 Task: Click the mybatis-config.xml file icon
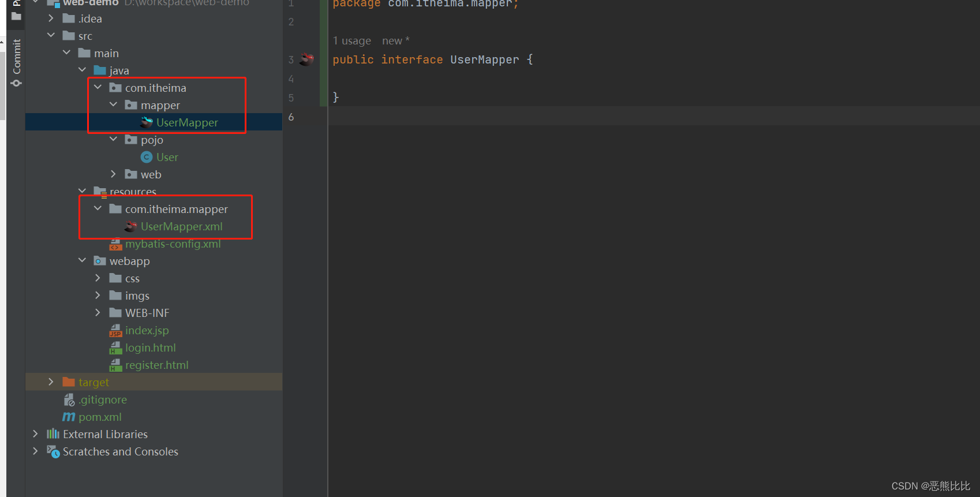pos(115,244)
